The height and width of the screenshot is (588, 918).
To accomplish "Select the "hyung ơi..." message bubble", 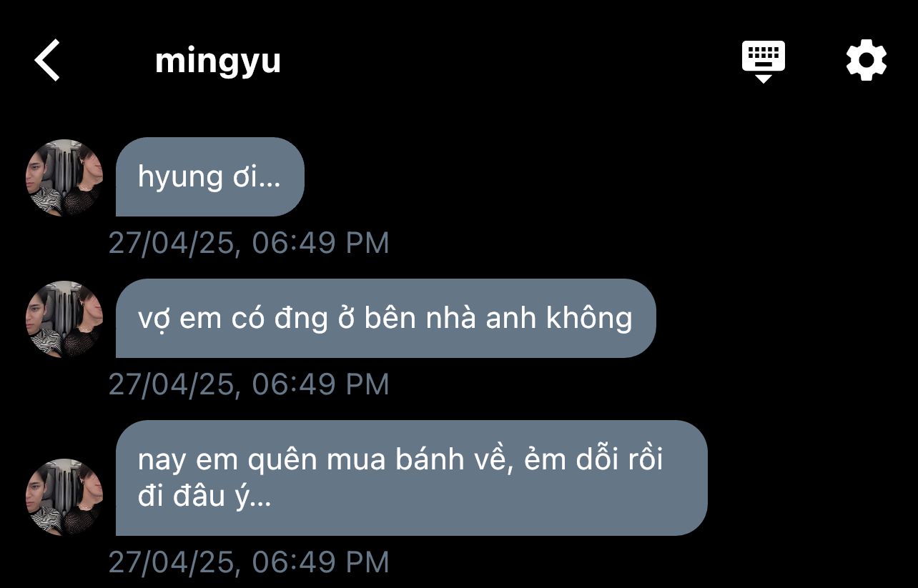I will point(210,176).
